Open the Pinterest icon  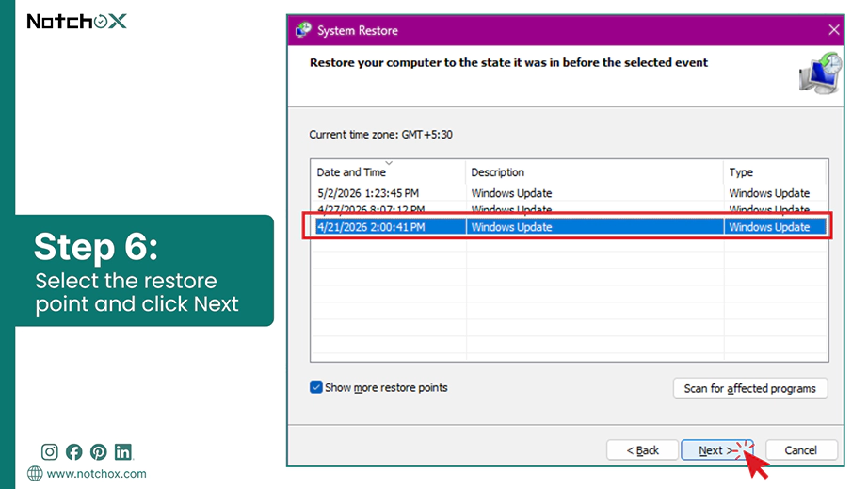[x=99, y=452]
